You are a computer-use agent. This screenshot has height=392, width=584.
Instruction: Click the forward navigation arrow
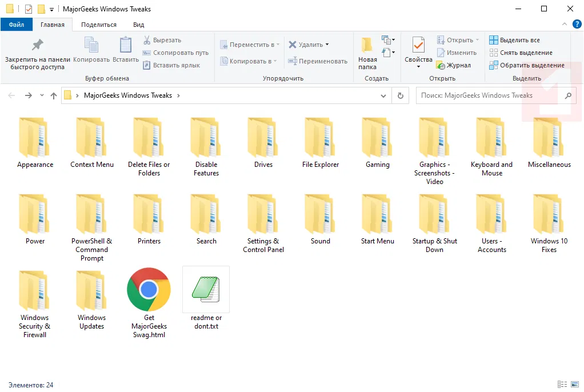pos(29,95)
